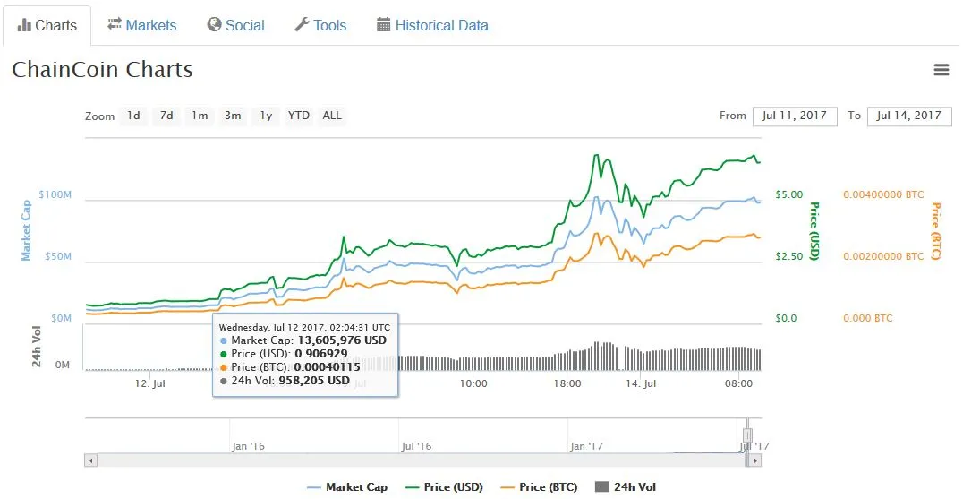Click the ChainCoin Charts heading
This screenshot has height=499, width=980.
pyautogui.click(x=103, y=69)
